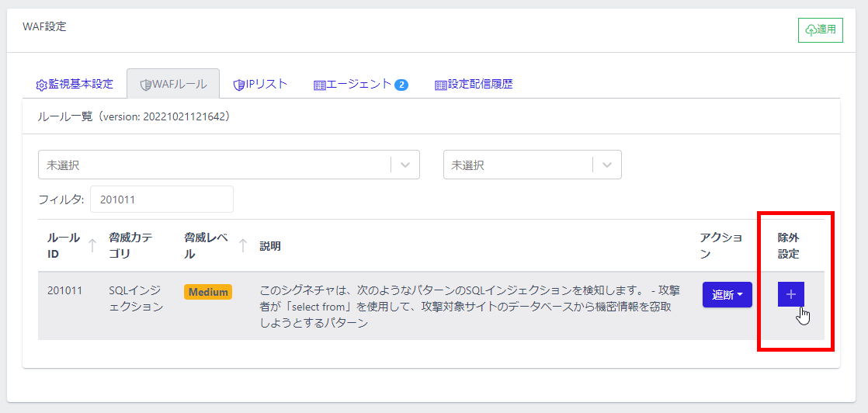
Task: Click the rule description text in the row
Action: click(x=469, y=307)
